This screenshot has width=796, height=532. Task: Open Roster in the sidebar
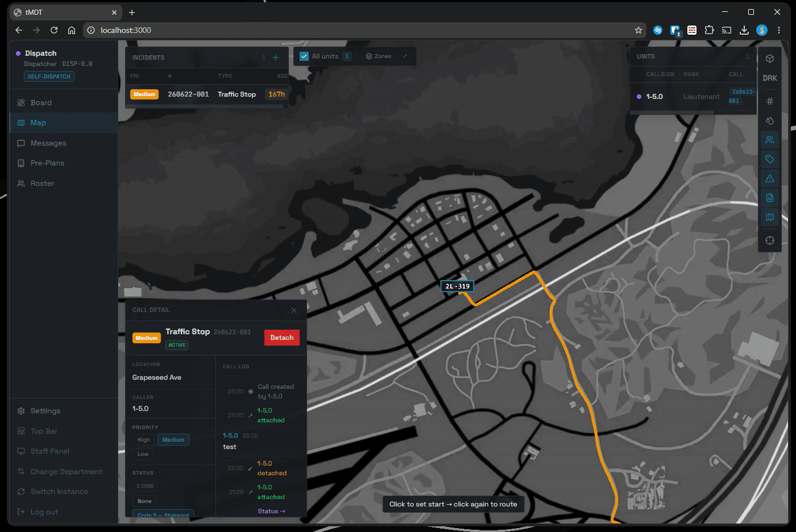[64, 184]
